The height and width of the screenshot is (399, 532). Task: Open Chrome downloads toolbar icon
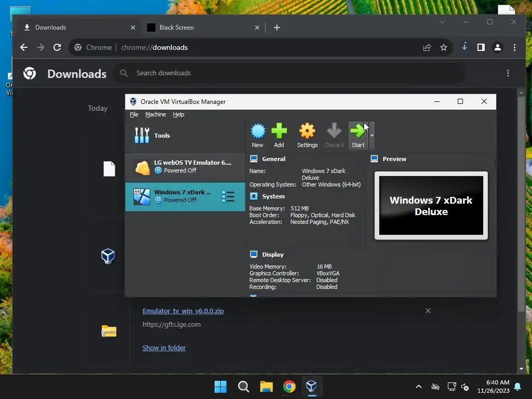tap(464, 47)
